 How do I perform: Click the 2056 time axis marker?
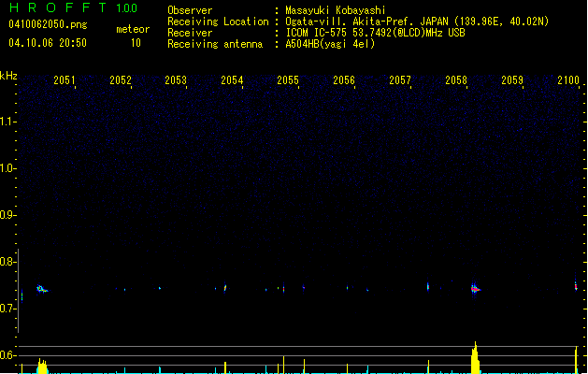[x=344, y=80]
